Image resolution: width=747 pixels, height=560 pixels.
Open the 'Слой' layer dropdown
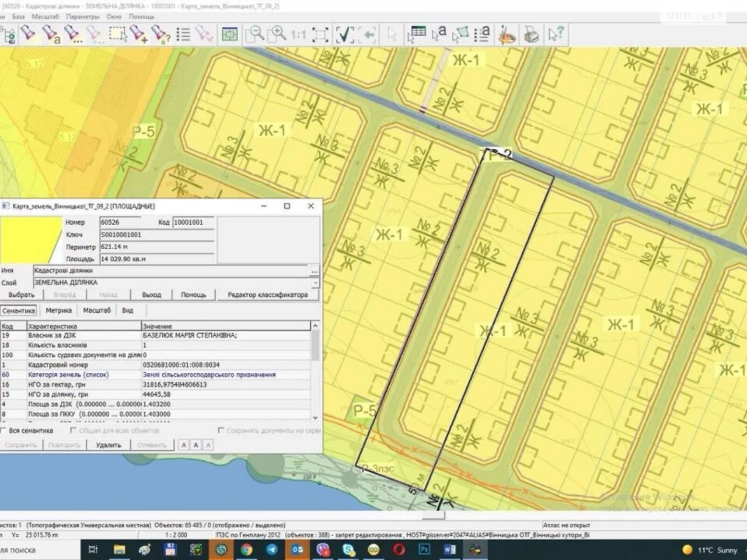coord(315,283)
